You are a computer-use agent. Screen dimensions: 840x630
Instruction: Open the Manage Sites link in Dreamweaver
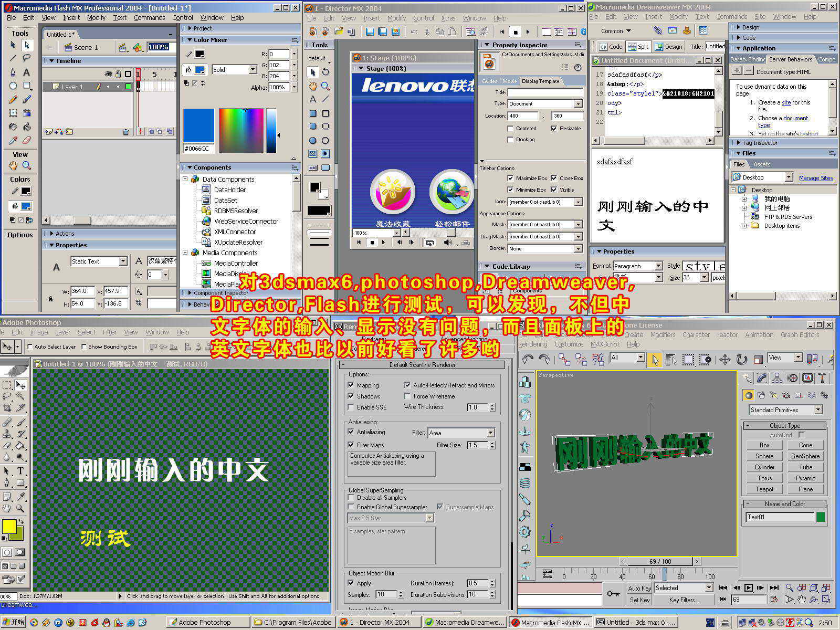(x=815, y=178)
